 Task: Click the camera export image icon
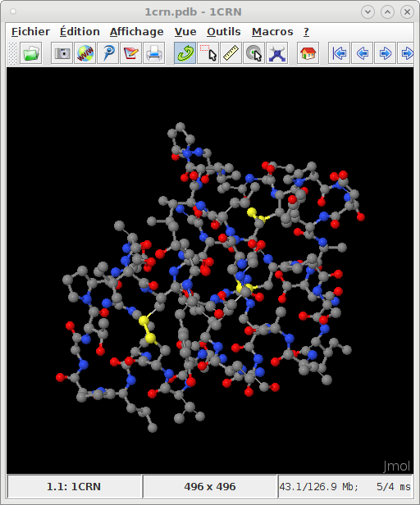[62, 53]
